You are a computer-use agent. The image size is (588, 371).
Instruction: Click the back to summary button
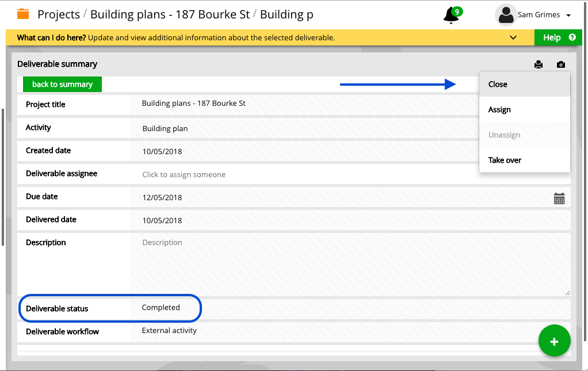click(x=62, y=85)
